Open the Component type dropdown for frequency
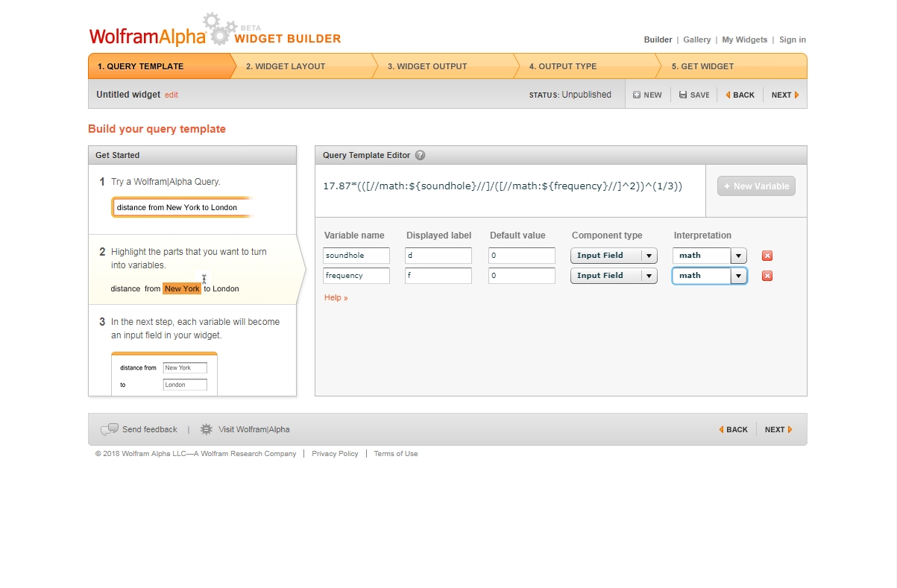The width and height of the screenshot is (897, 588). coord(614,276)
